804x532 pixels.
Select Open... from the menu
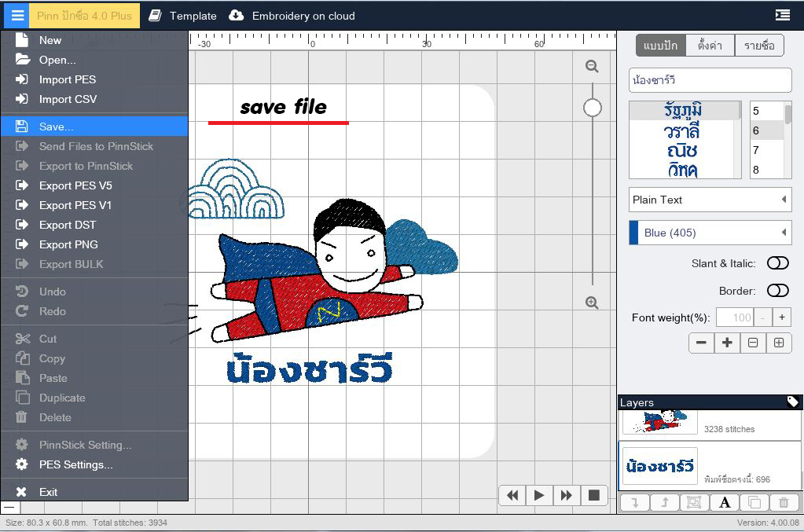[x=94, y=60]
